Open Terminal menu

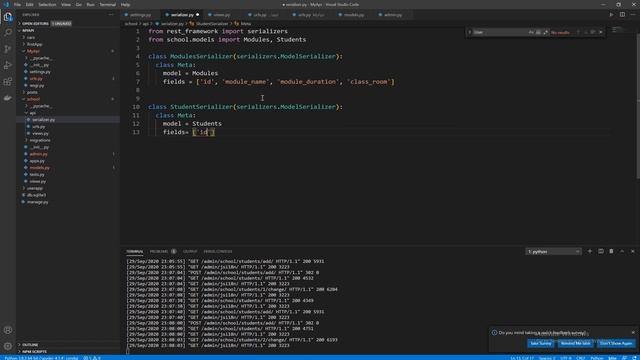click(107, 4)
